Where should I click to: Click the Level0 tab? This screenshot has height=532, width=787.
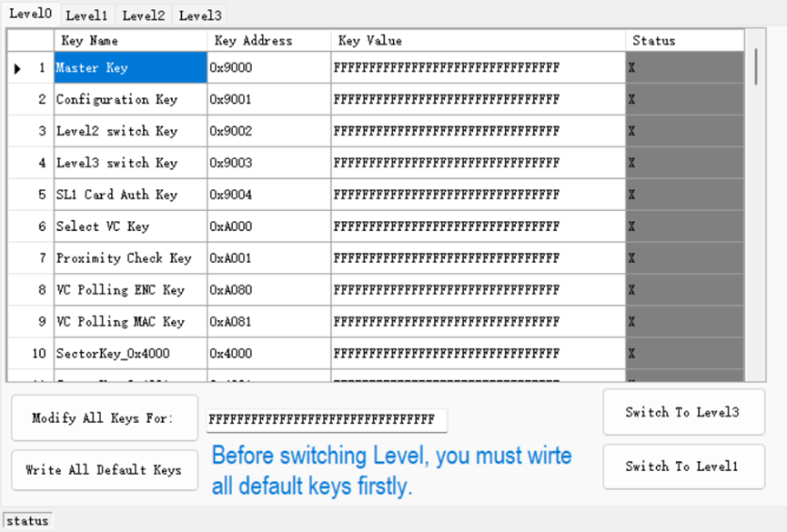[30, 14]
